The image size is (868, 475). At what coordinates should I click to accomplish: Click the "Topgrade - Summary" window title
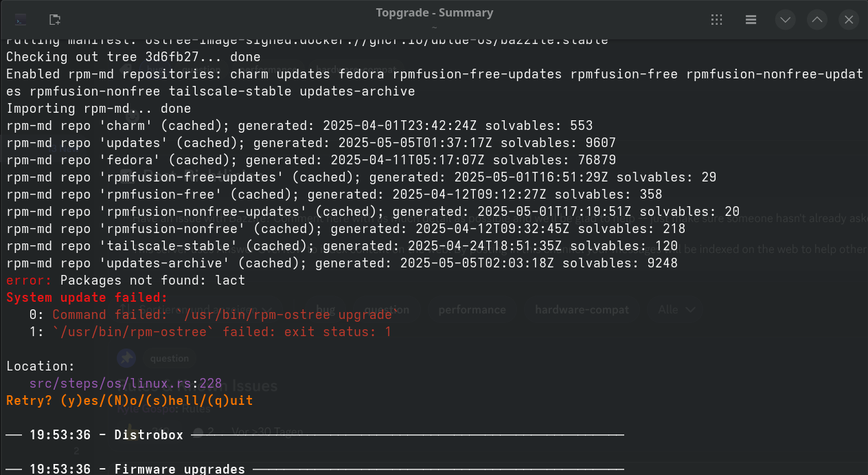pyautogui.click(x=434, y=12)
